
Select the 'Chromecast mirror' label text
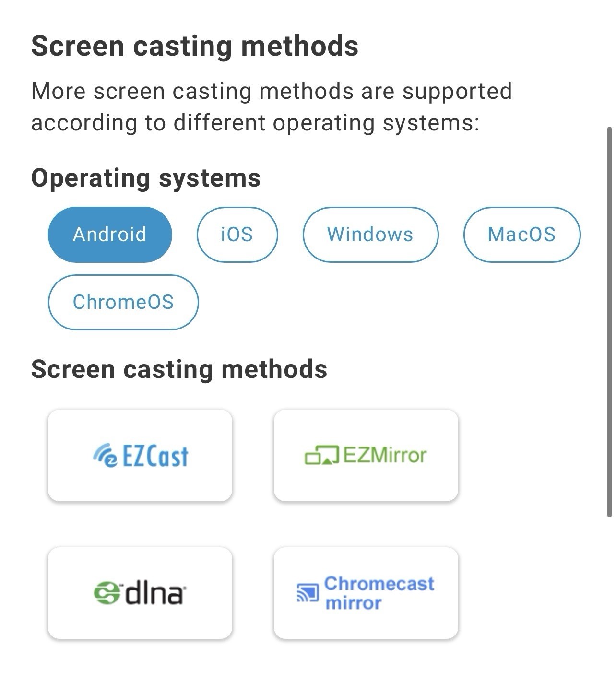tap(379, 593)
